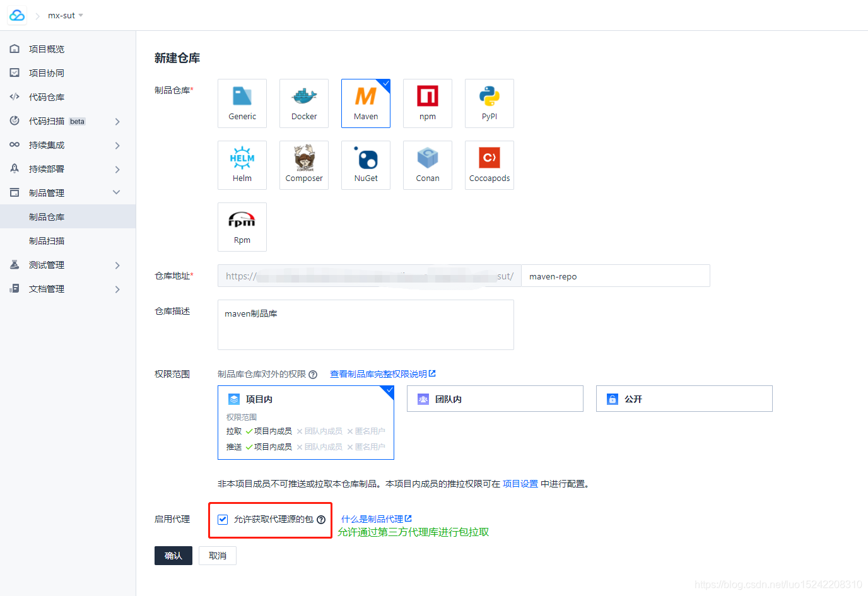Choose the 项目内 permission scope
This screenshot has height=596, width=868.
pyautogui.click(x=306, y=423)
